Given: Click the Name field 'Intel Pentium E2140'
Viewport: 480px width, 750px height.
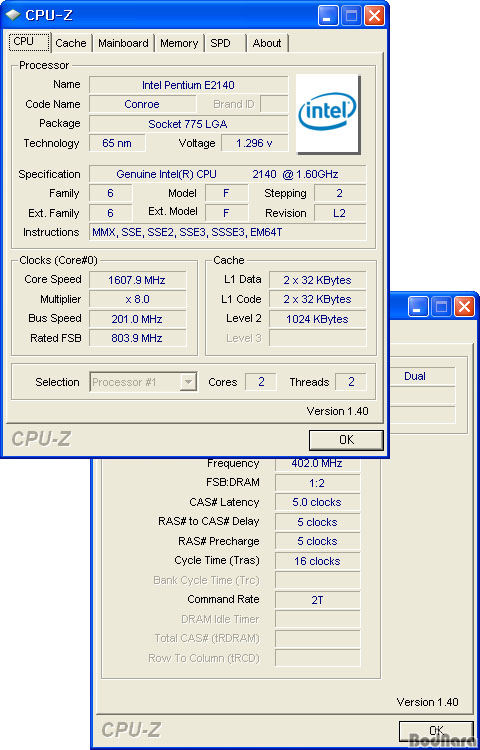Looking at the screenshot, I should point(188,85).
